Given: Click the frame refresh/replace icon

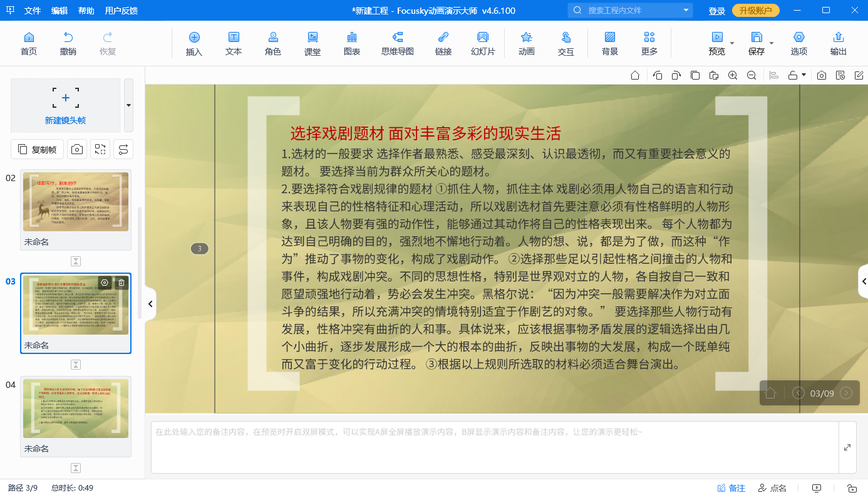Looking at the screenshot, I should coord(100,149).
